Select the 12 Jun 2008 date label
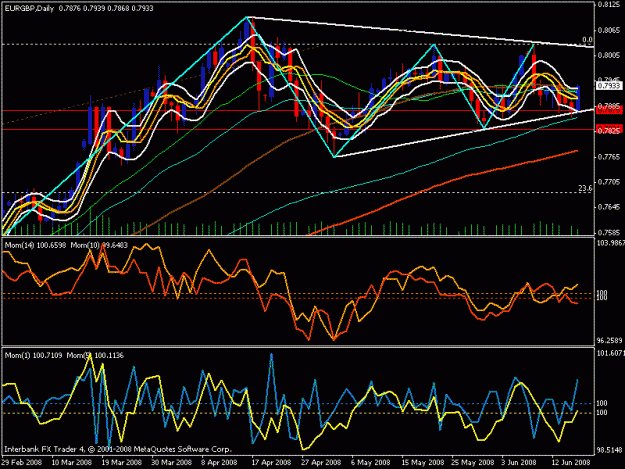 point(571,463)
